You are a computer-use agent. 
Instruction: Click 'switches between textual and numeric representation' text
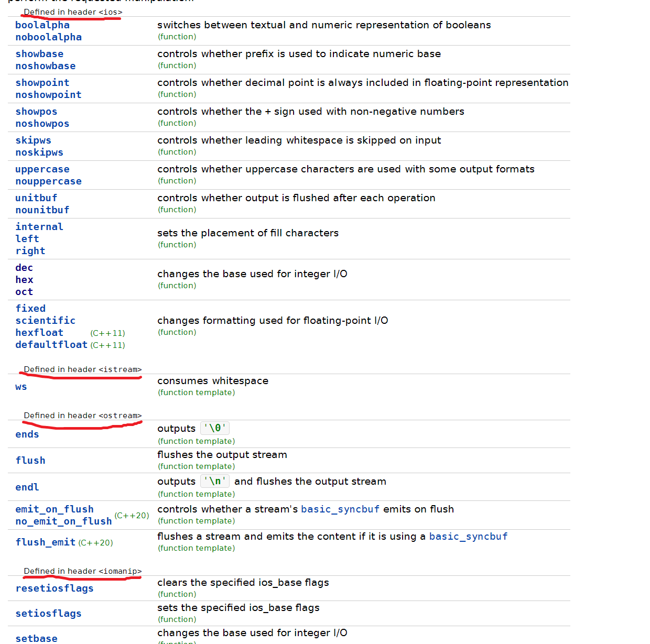click(x=324, y=25)
